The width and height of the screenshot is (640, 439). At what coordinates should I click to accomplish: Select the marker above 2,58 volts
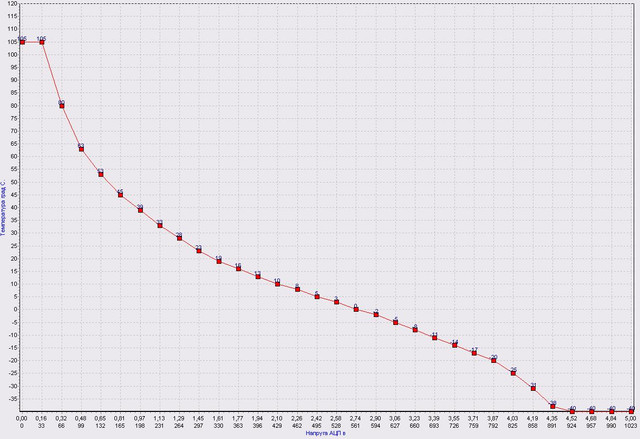click(x=337, y=302)
